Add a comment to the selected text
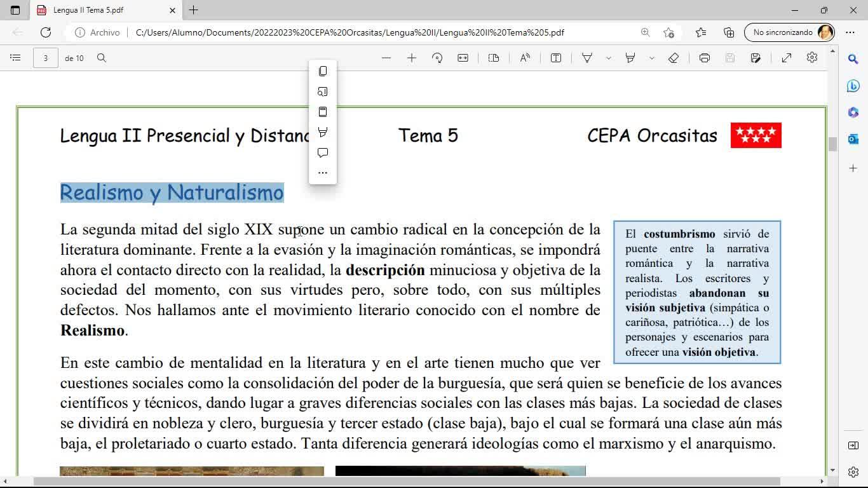Screen dimensions: 868x488 tap(323, 152)
